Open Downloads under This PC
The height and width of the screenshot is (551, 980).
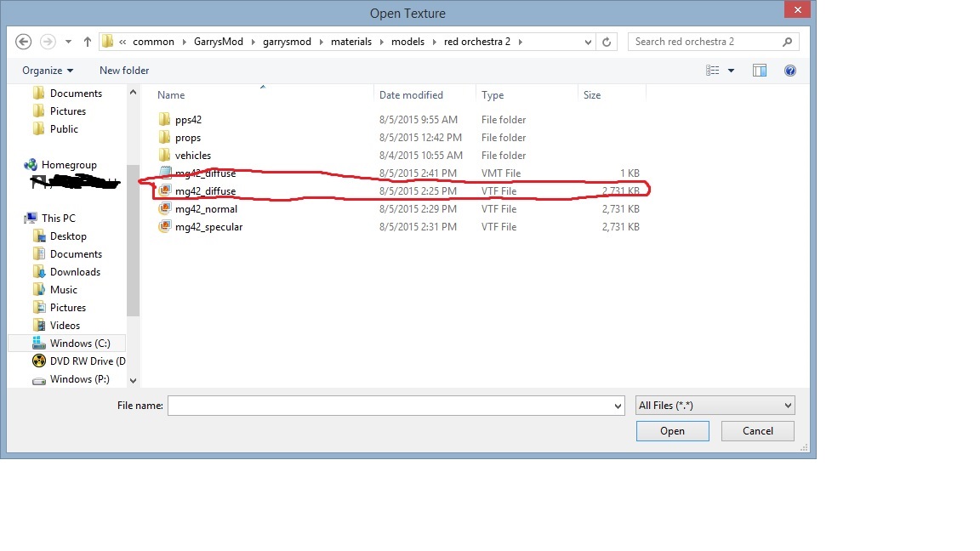pos(75,272)
